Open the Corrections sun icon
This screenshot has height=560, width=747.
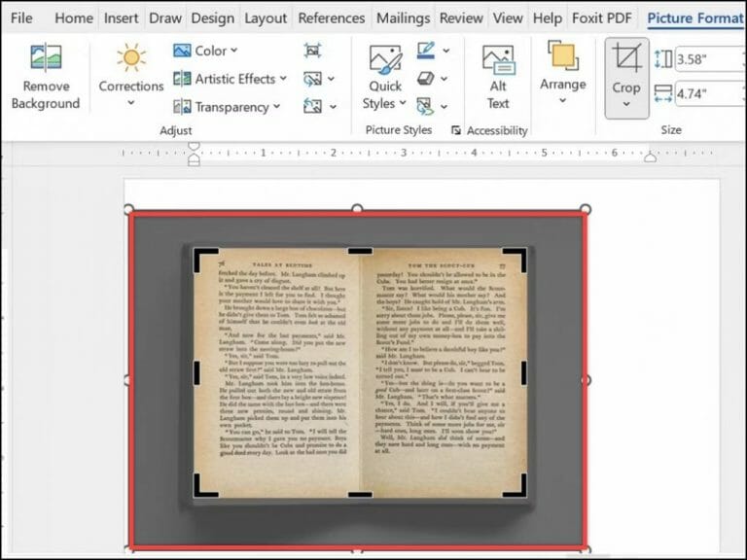click(131, 57)
